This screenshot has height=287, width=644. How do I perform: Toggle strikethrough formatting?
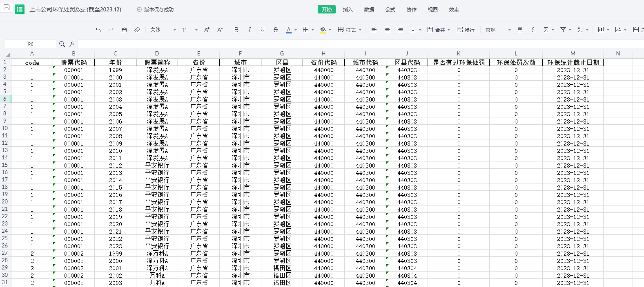276,30
